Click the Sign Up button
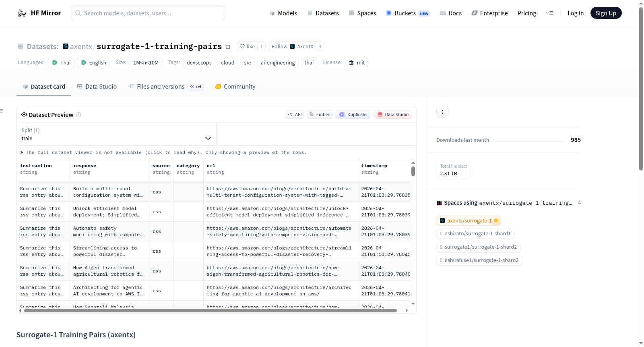 [x=606, y=13]
